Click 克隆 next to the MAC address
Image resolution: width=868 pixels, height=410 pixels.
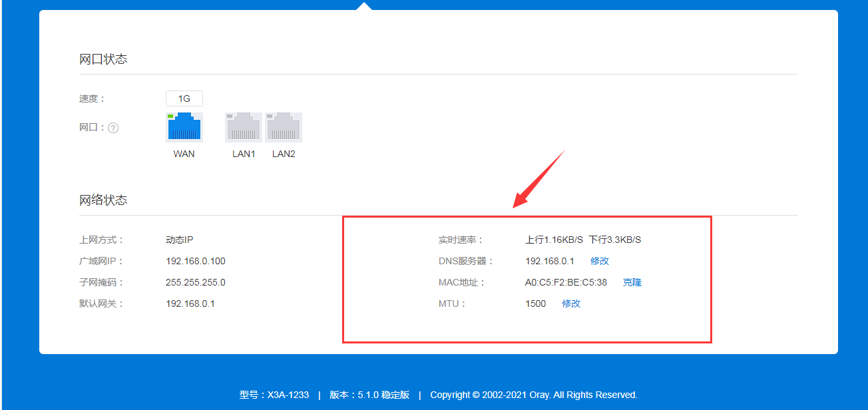632,282
